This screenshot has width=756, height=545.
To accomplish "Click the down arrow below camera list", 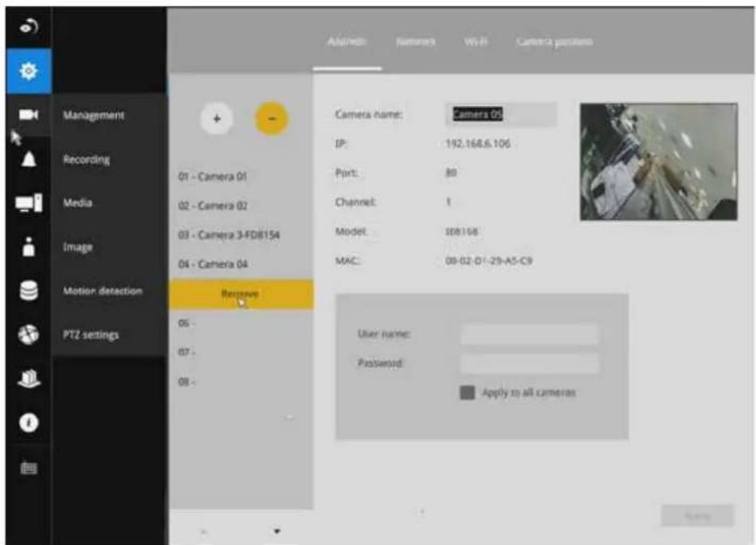I will pyautogui.click(x=276, y=531).
